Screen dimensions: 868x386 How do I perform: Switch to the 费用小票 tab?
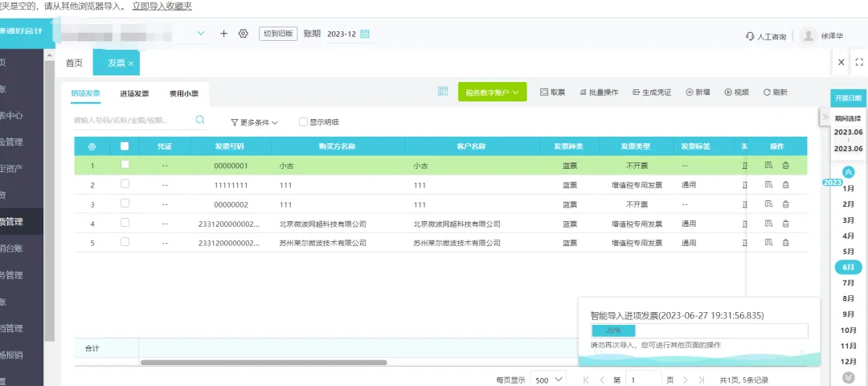tap(184, 93)
